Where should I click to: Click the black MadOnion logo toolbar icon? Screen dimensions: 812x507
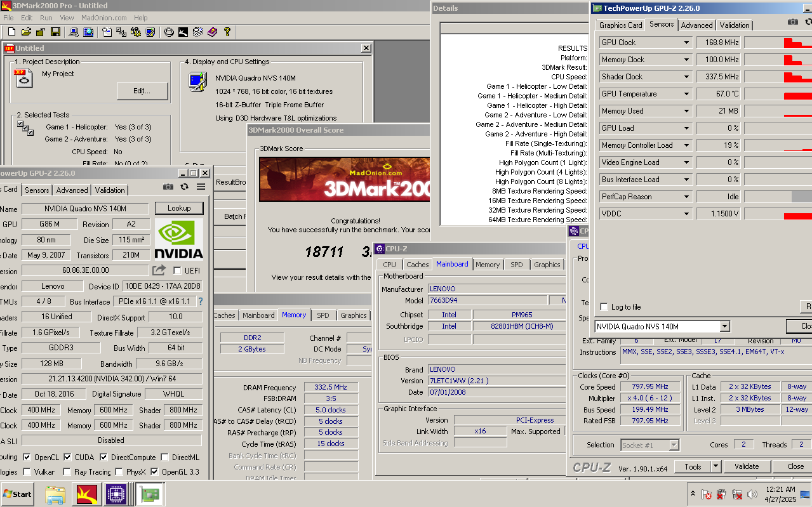(x=183, y=32)
